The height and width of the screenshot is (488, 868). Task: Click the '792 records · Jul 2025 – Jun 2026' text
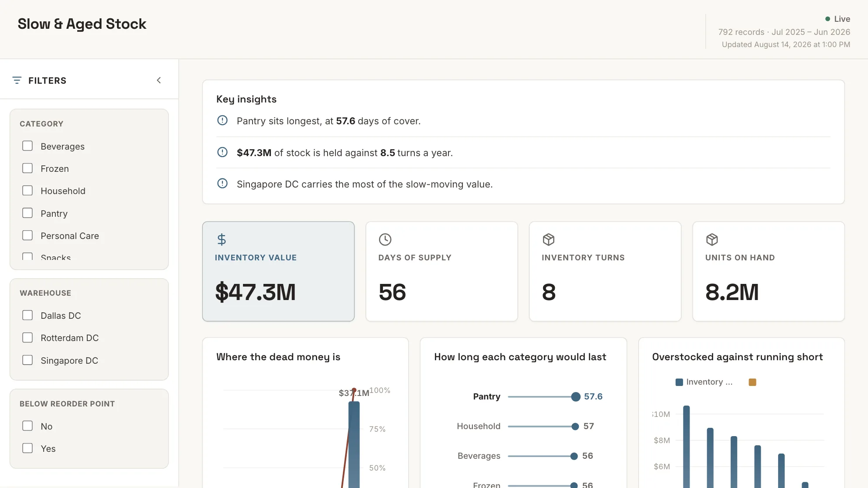[784, 32]
